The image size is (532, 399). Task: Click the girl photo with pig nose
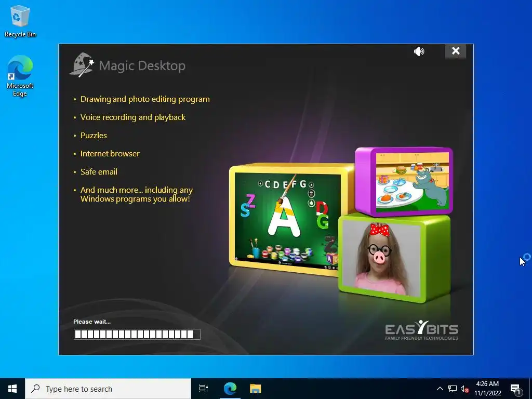382,258
